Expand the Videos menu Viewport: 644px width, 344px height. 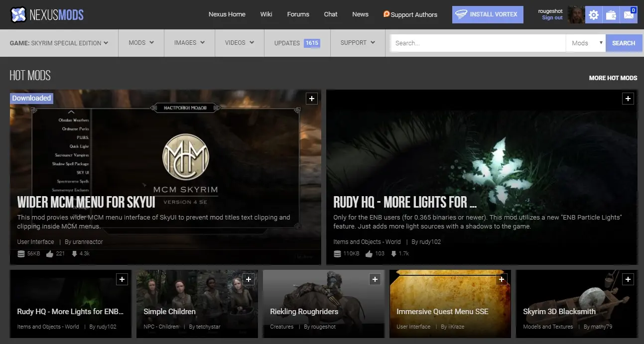click(x=240, y=43)
